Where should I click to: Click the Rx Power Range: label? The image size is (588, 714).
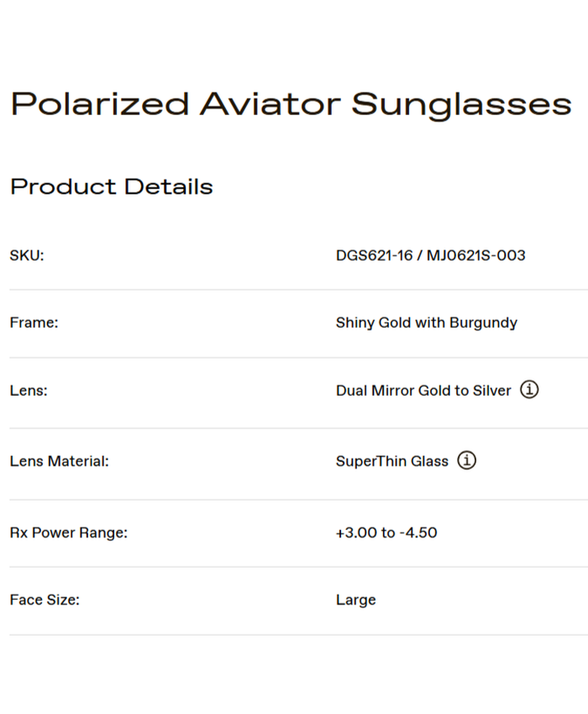tap(68, 533)
